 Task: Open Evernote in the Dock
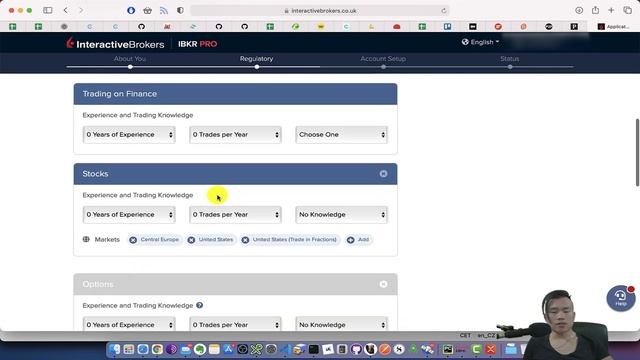(x=200, y=349)
